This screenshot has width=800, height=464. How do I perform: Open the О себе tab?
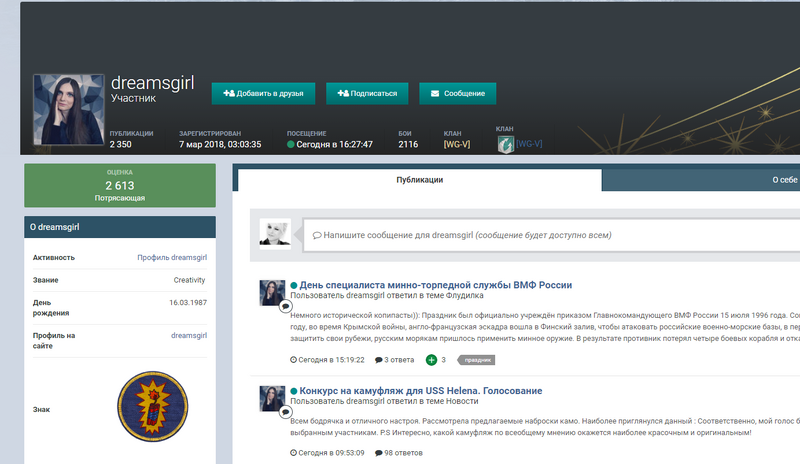click(x=784, y=180)
